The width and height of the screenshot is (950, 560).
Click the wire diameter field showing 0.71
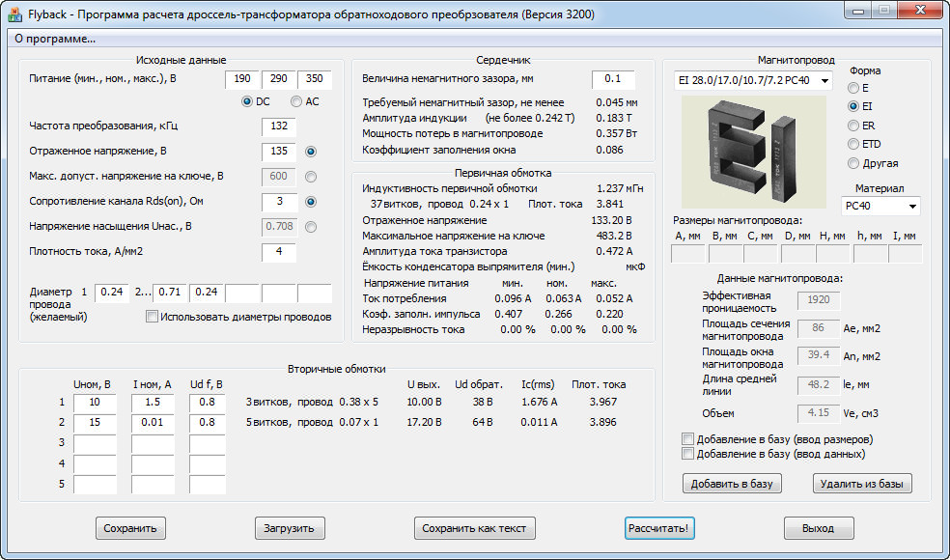[x=170, y=293]
